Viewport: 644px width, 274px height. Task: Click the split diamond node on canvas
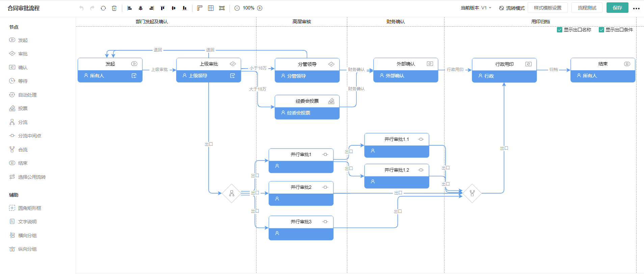click(232, 193)
